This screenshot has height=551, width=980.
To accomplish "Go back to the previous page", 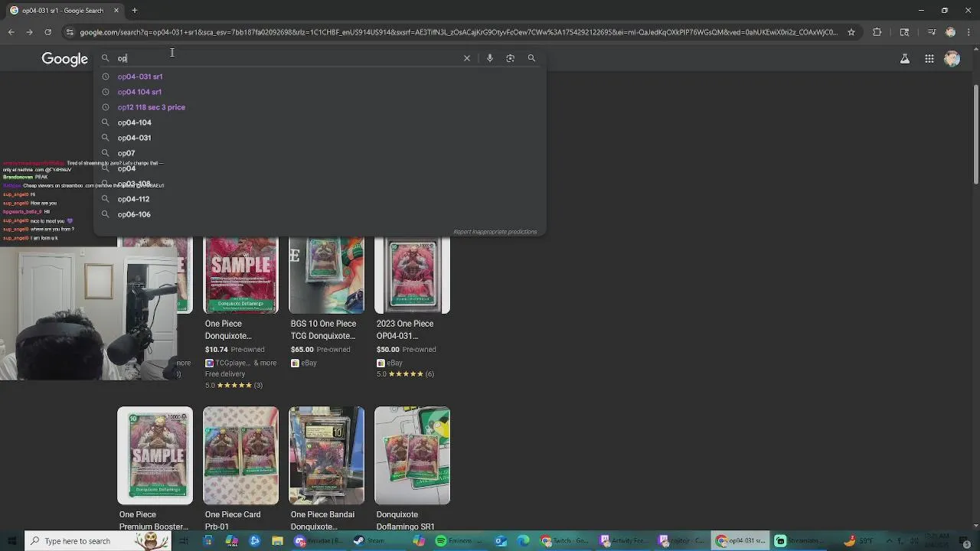I will tap(11, 32).
